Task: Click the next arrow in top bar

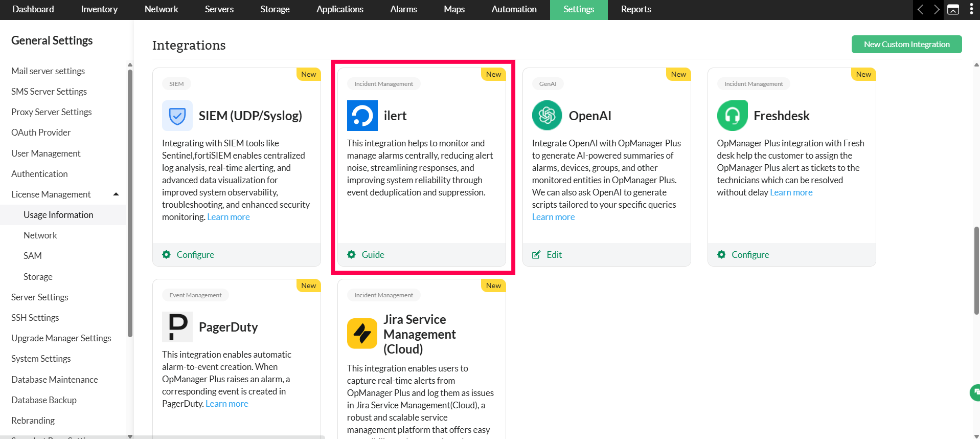Action: coord(937,10)
